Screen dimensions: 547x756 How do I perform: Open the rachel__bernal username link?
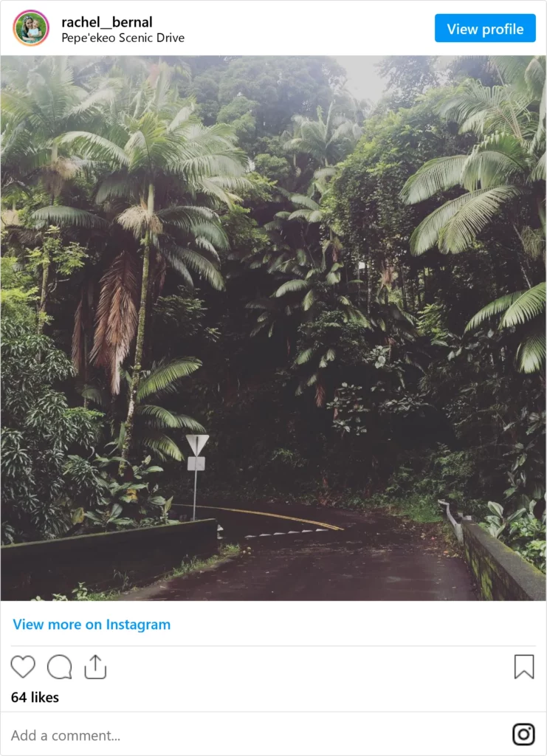coord(106,21)
